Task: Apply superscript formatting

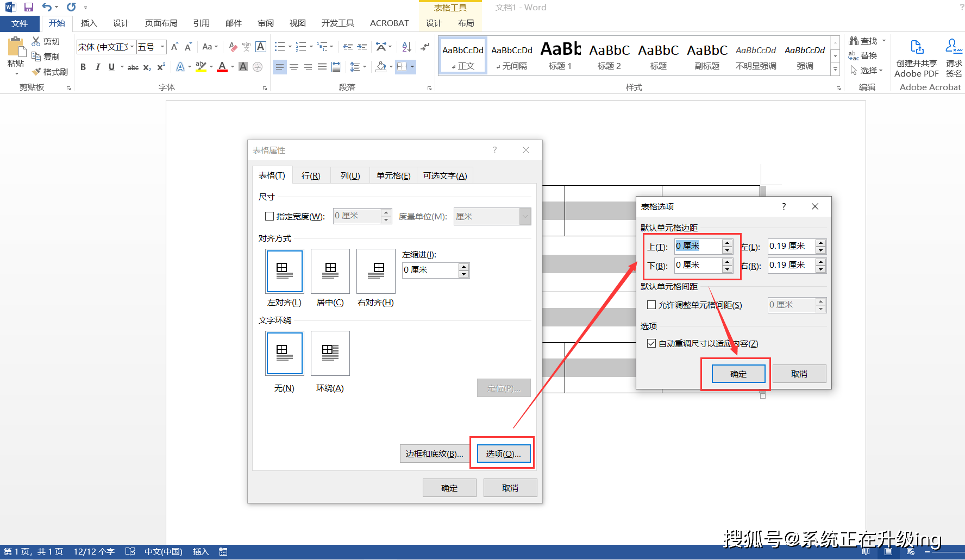Action: click(161, 67)
